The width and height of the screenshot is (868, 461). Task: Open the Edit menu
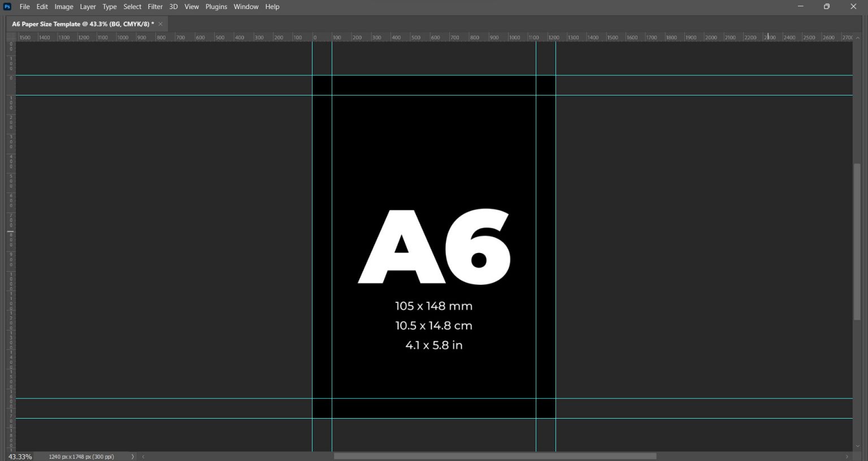click(42, 6)
